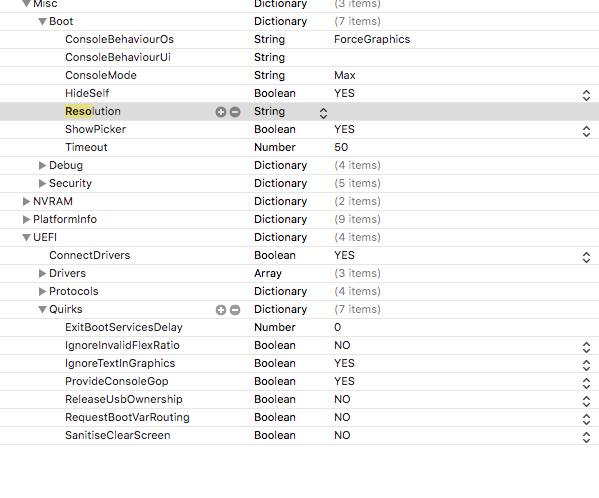This screenshot has height=498, width=599.
Task: Click the Max value of ConsoleMode
Action: click(x=345, y=75)
